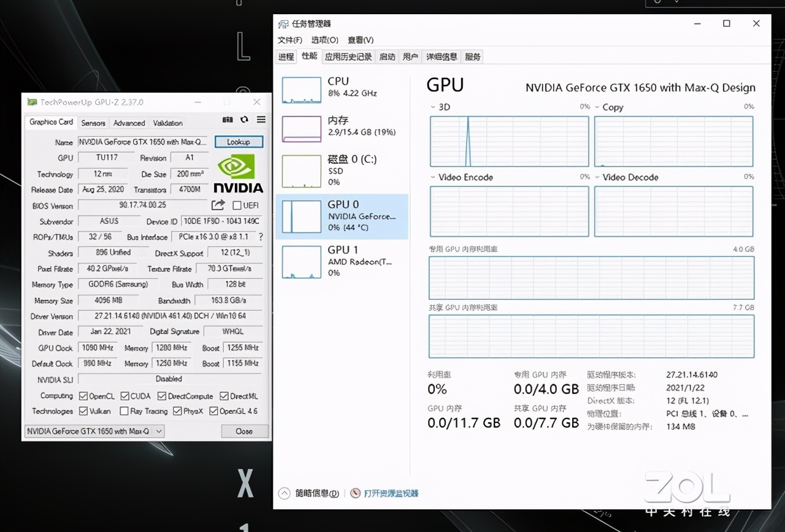Click the NVIDIA logo in GPU-Z
The image size is (785, 532).
pyautogui.click(x=238, y=174)
